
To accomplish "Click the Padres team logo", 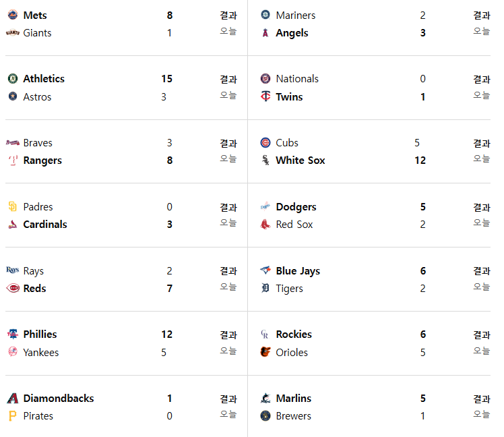I will point(13,206).
